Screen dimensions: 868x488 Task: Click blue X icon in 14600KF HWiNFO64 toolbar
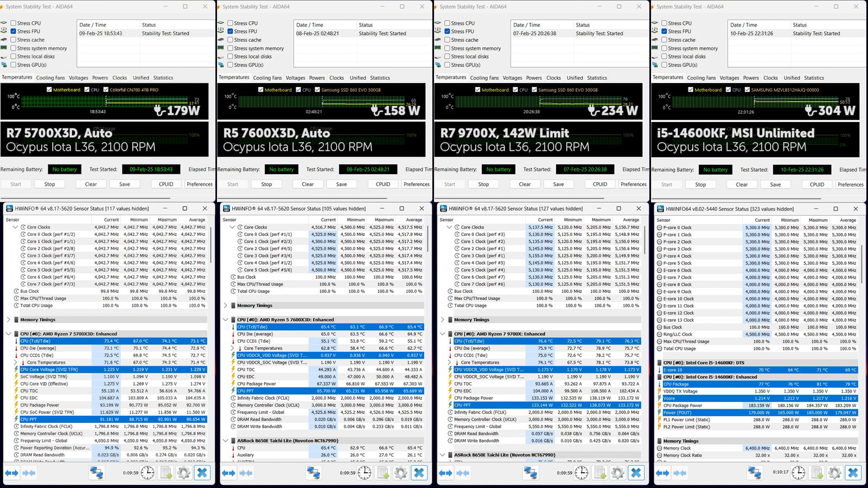point(853,473)
